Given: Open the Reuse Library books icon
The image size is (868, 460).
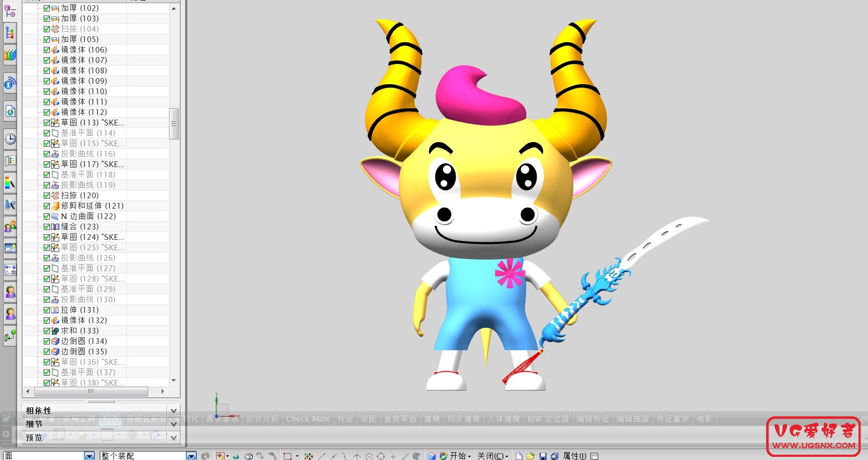Looking at the screenshot, I should click(10, 55).
